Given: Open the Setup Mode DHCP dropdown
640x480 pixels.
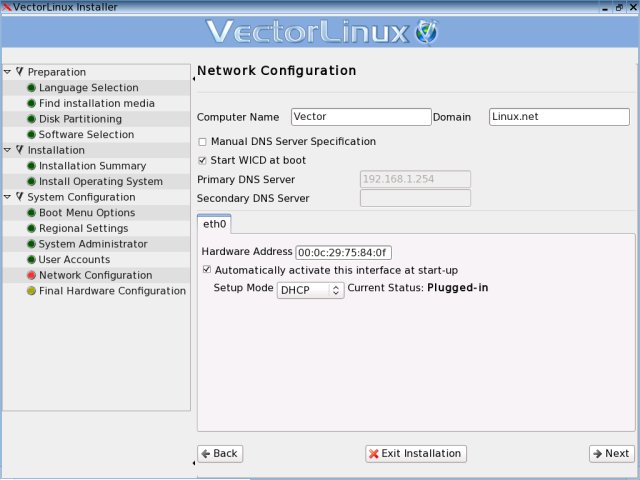Looking at the screenshot, I should click(311, 290).
